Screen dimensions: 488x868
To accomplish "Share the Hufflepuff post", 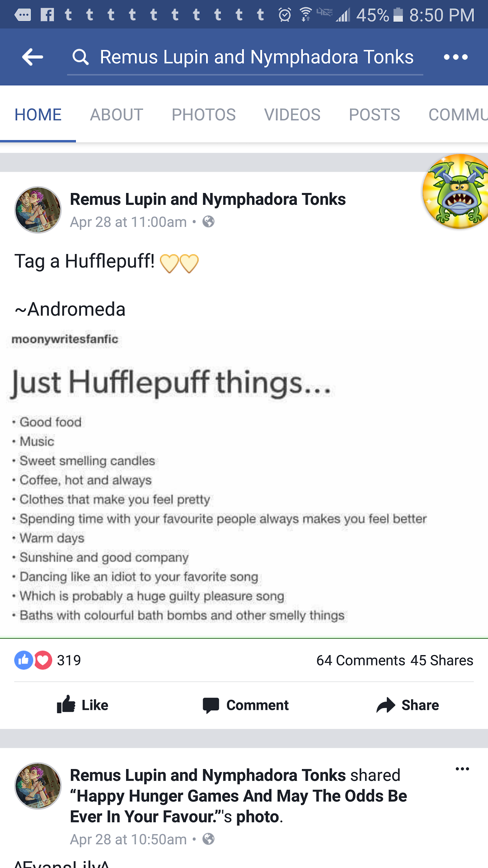I will 407,705.
